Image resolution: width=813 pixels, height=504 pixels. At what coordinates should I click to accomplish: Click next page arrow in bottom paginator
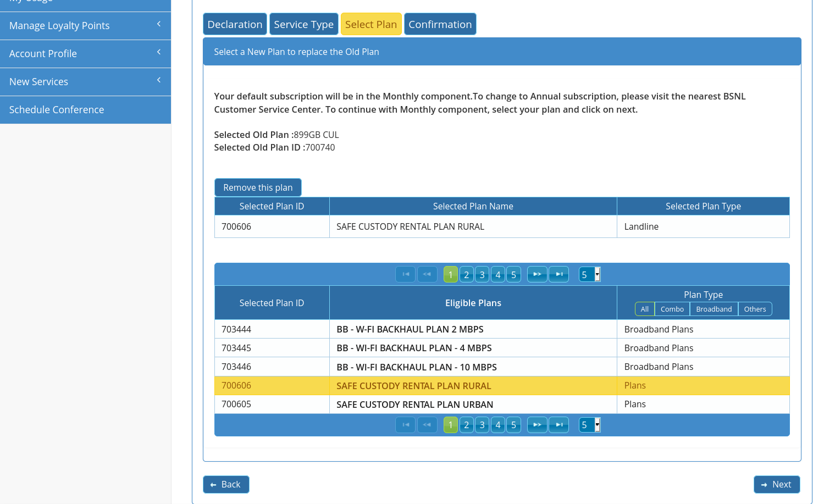537,425
